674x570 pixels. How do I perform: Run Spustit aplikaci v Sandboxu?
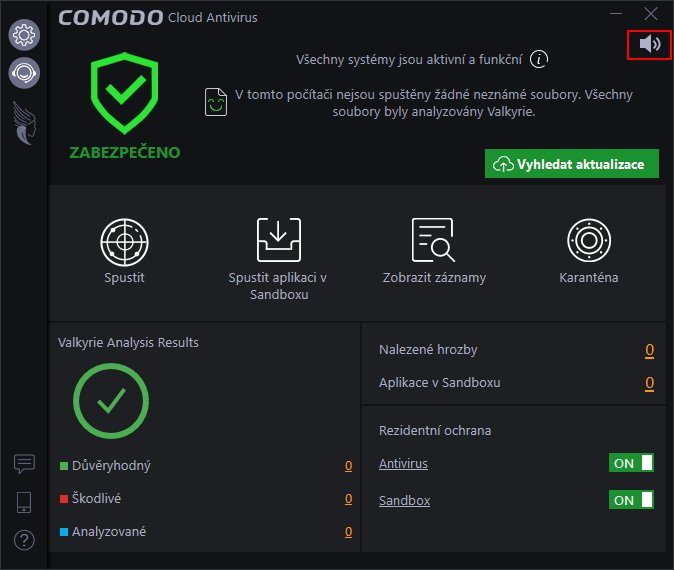point(278,240)
